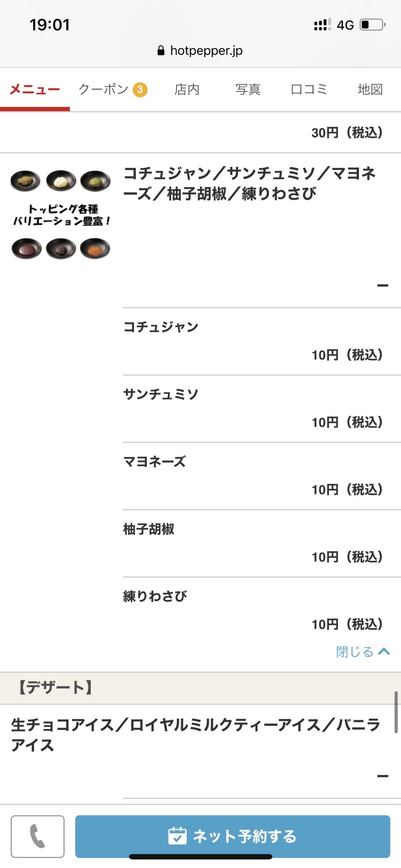
Task: Tap the battery icon in status bar
Action: click(373, 25)
